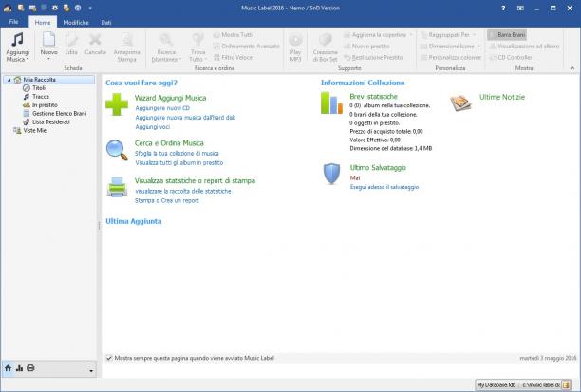Open Gestione Elenco Brani tree item
581x392 pixels.
(x=59, y=114)
